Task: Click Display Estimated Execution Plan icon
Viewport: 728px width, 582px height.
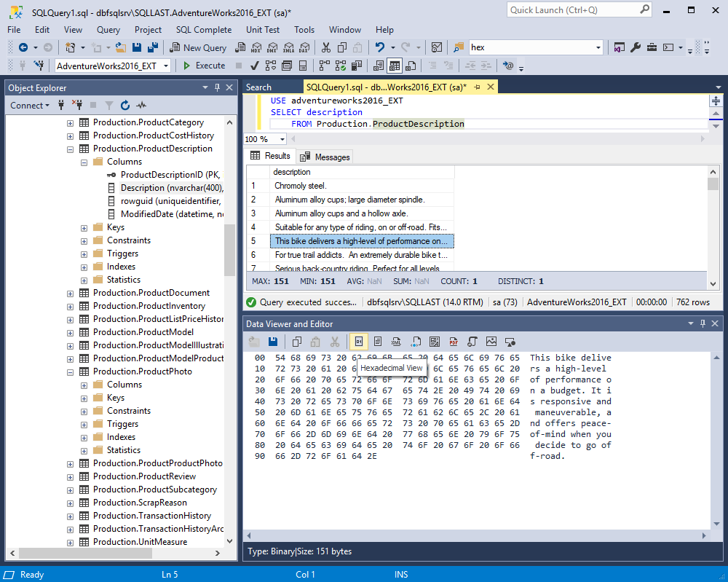Action: [271, 66]
